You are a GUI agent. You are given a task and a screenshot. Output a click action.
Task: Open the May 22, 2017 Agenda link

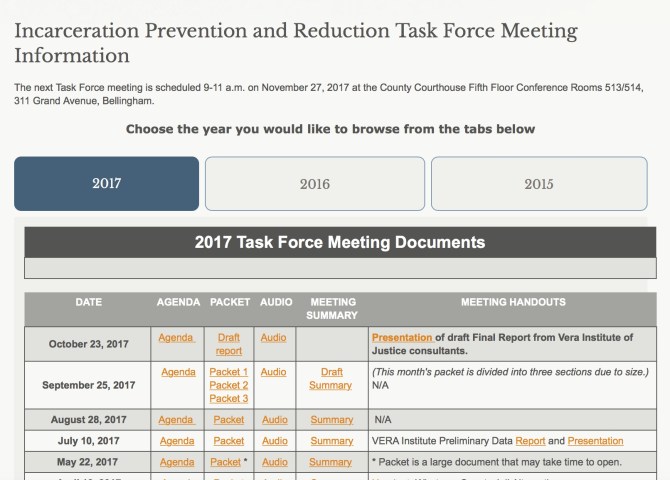coord(177,462)
